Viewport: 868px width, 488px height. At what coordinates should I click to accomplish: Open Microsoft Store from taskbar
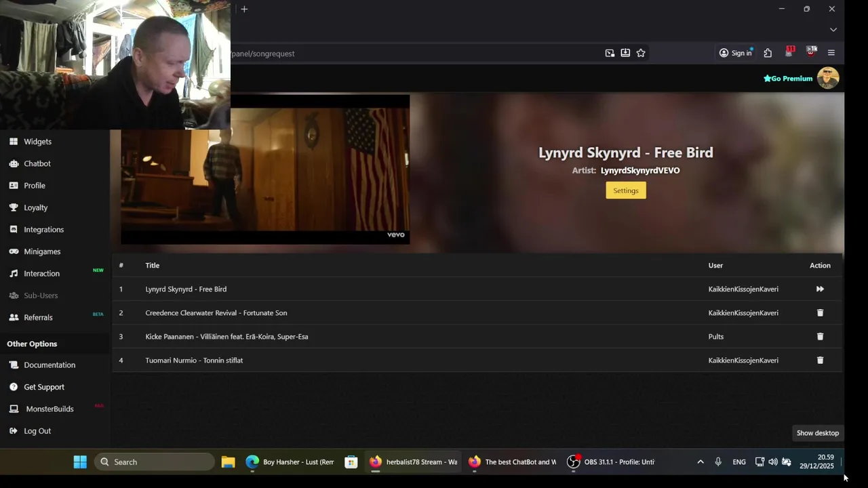[351, 462]
